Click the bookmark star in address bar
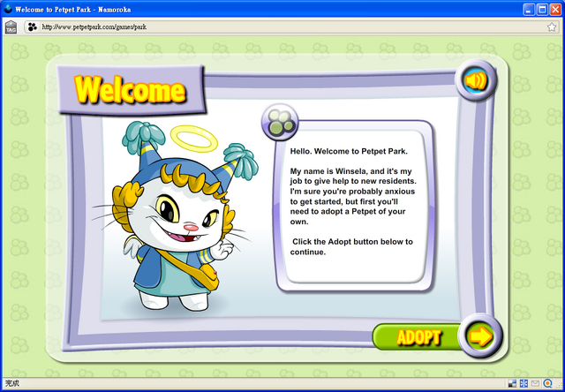This screenshot has width=565, height=392. (x=551, y=27)
